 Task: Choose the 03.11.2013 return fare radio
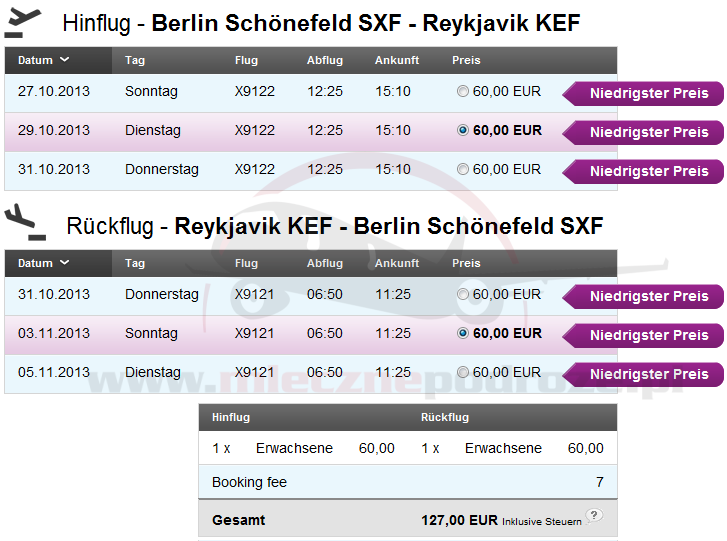(462, 334)
